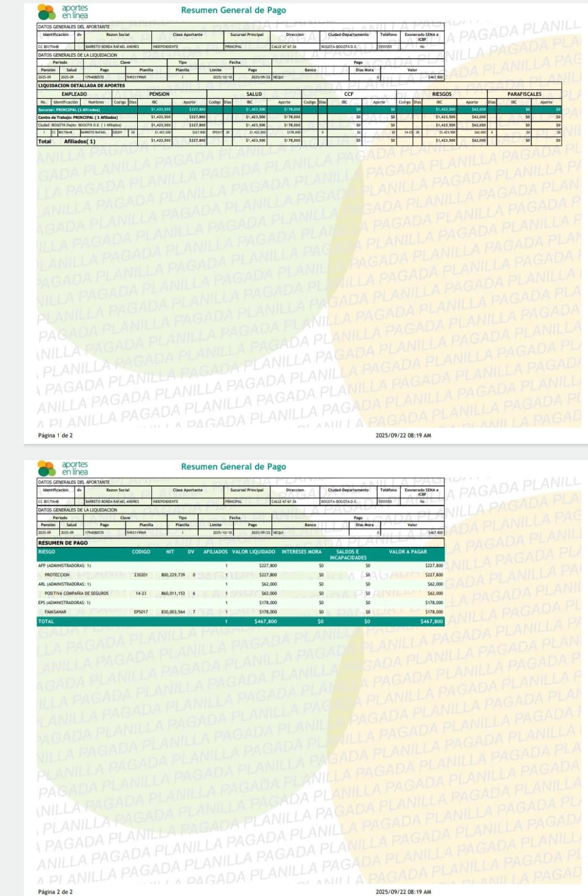This screenshot has width=588, height=896.
Task: Click the INTERESES MORA column header
Action: click(x=301, y=552)
